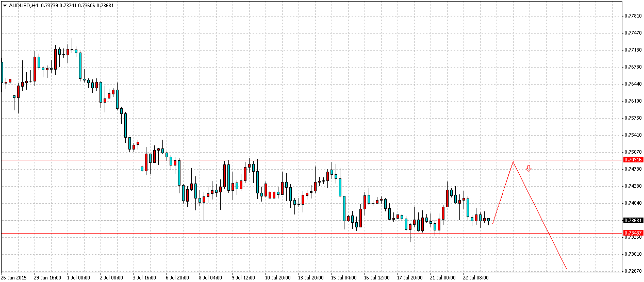Click the peak of the red projection line

point(513,162)
